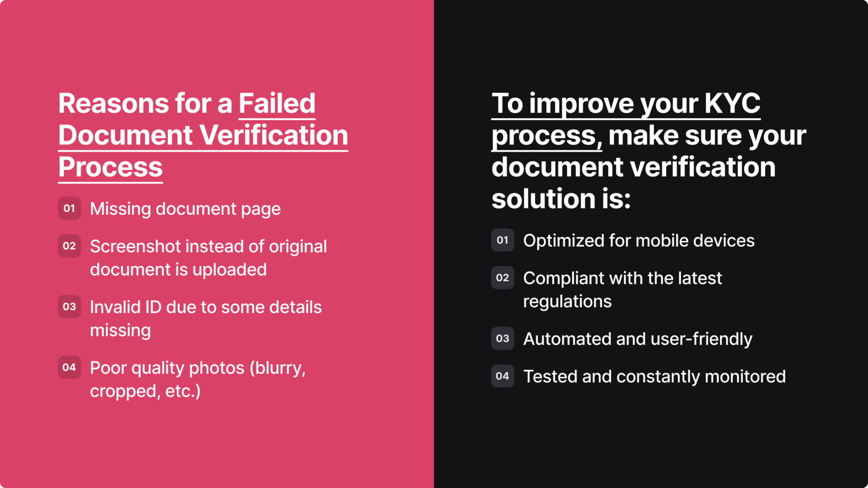Image resolution: width=868 pixels, height=488 pixels.
Task: Select Compliant with the latest regulations text
Action: [x=622, y=290]
